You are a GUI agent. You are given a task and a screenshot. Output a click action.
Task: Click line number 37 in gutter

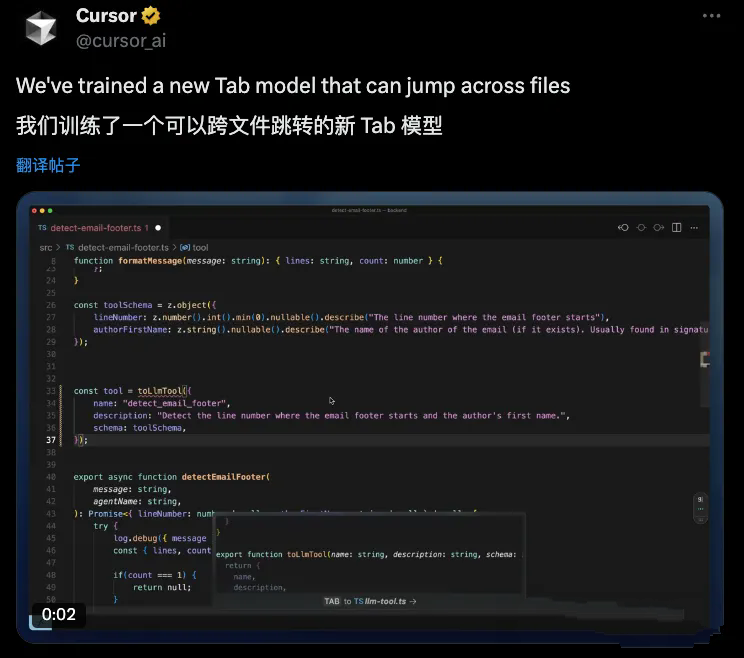[51, 440]
